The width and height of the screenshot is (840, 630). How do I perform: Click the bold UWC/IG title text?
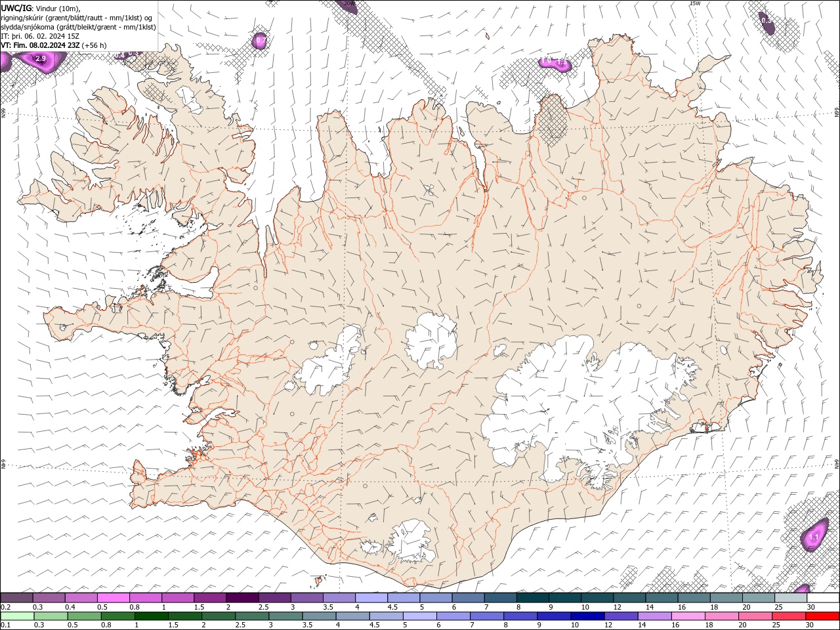pos(16,7)
